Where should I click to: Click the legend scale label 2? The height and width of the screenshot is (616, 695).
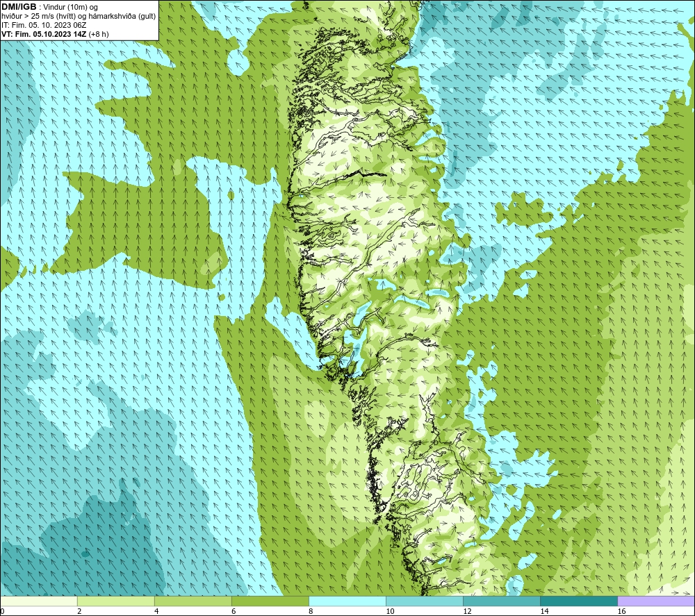[79, 612]
